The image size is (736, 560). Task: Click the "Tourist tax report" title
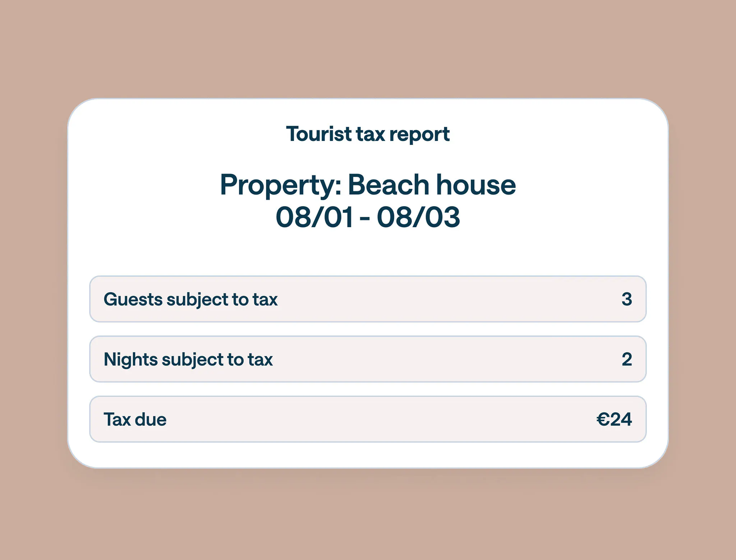(x=368, y=134)
